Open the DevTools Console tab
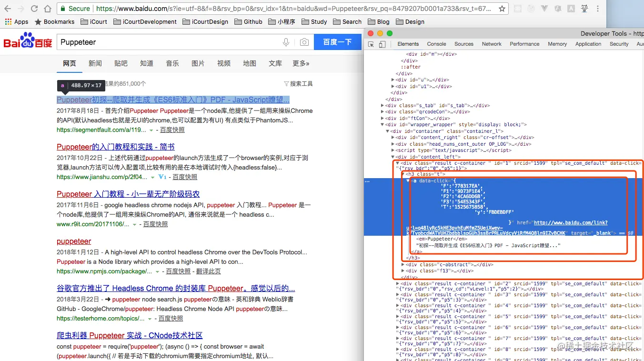Image resolution: width=644 pixels, height=361 pixels. coord(437,44)
